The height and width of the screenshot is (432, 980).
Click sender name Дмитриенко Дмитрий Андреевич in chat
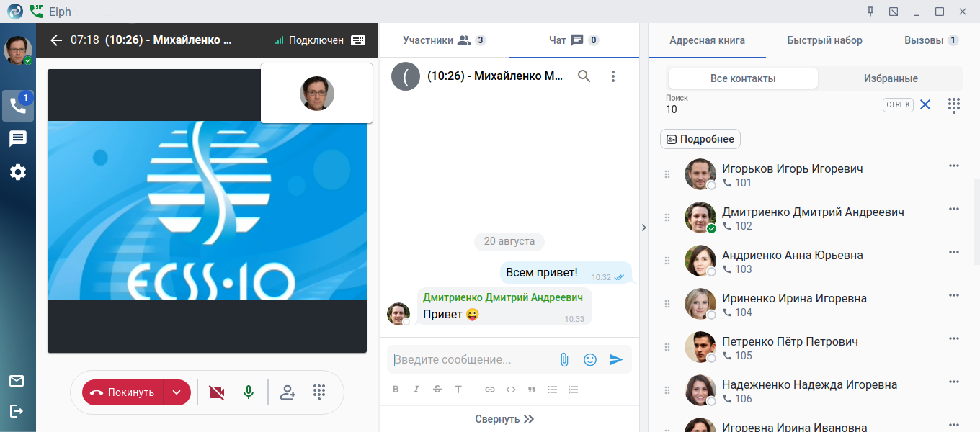tap(504, 297)
